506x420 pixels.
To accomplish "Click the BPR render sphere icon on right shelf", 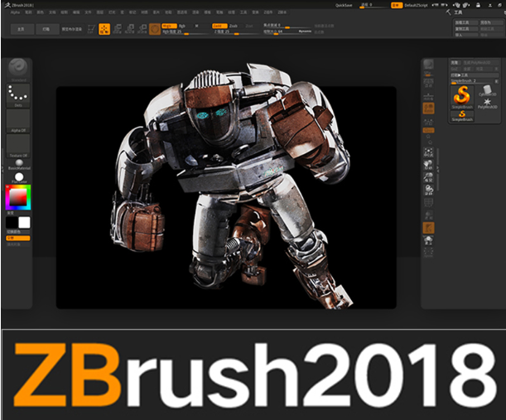I will point(428,65).
